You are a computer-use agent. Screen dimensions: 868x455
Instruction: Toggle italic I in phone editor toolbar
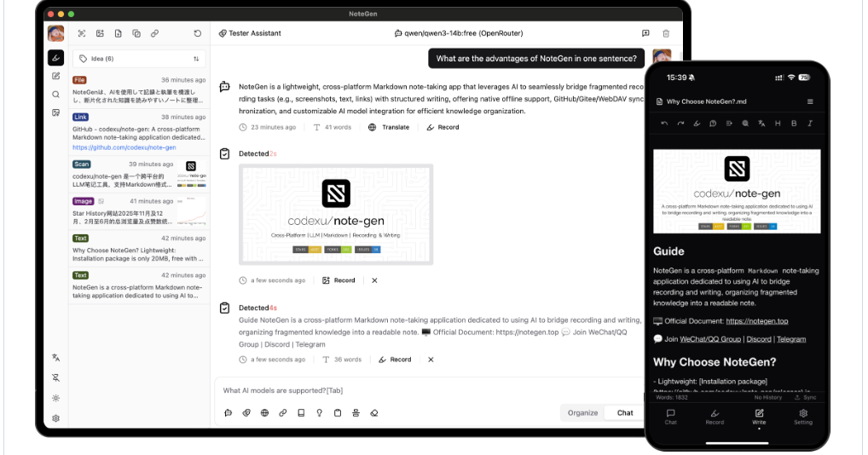810,124
